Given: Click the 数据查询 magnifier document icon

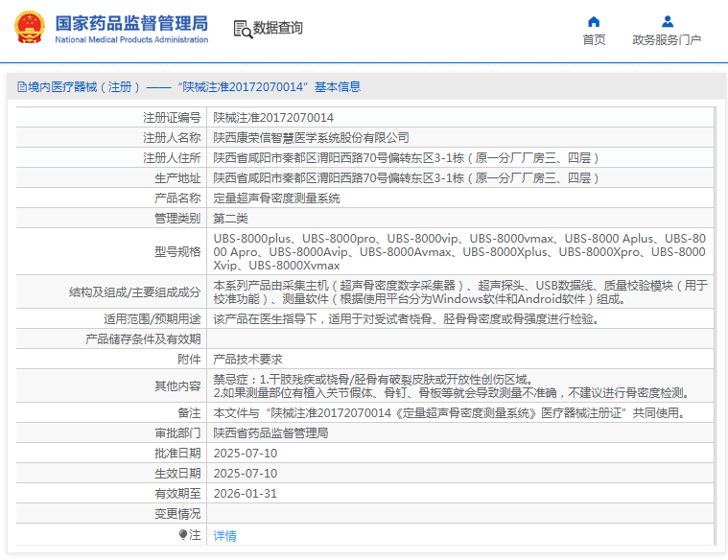Looking at the screenshot, I should (x=242, y=29).
